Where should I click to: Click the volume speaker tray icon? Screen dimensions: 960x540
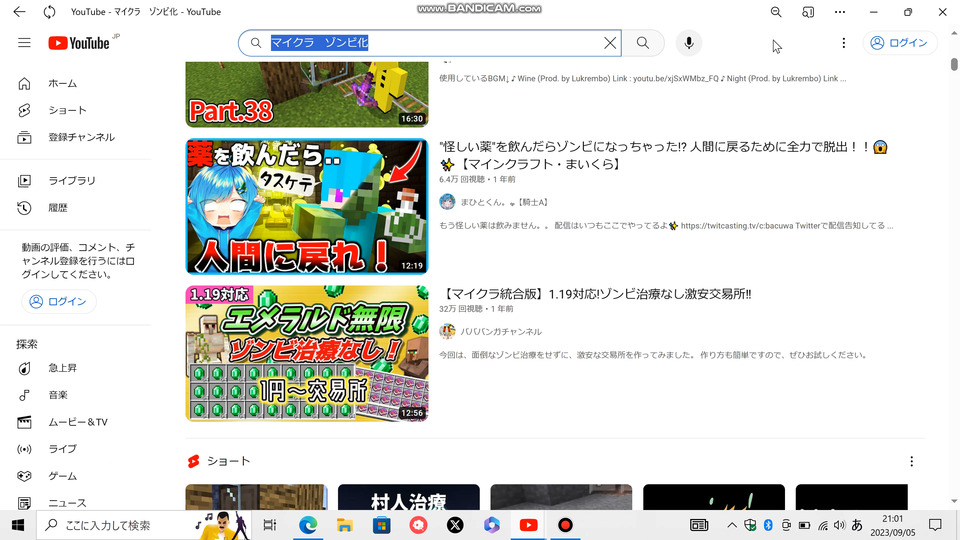point(839,525)
